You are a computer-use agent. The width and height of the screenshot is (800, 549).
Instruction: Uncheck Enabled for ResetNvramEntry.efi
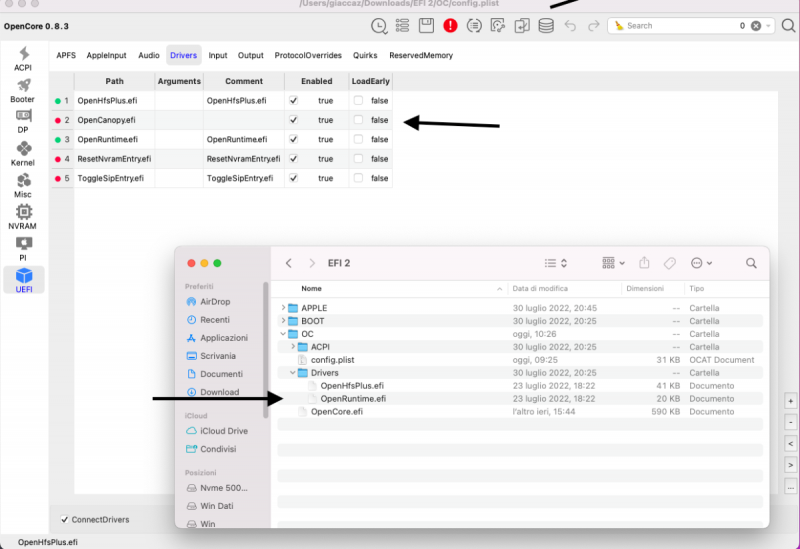pyautogui.click(x=293, y=159)
